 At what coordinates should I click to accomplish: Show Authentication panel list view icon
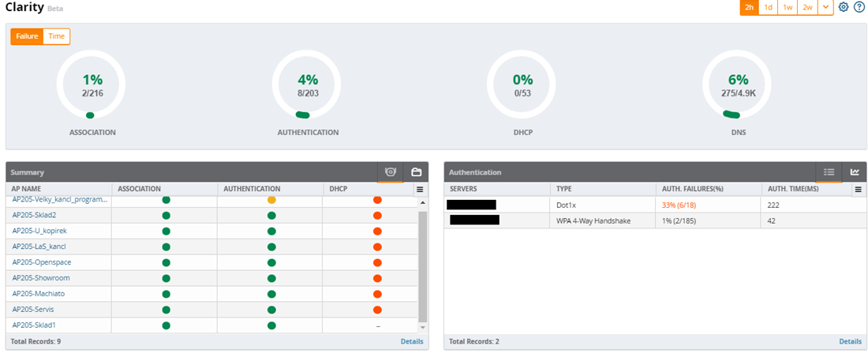tap(829, 172)
